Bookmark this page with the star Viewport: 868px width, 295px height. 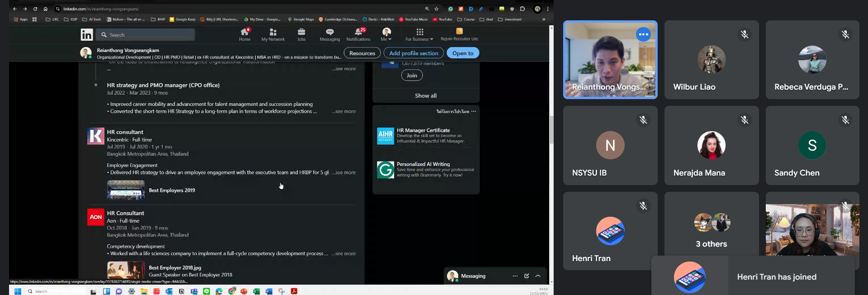pos(436,9)
